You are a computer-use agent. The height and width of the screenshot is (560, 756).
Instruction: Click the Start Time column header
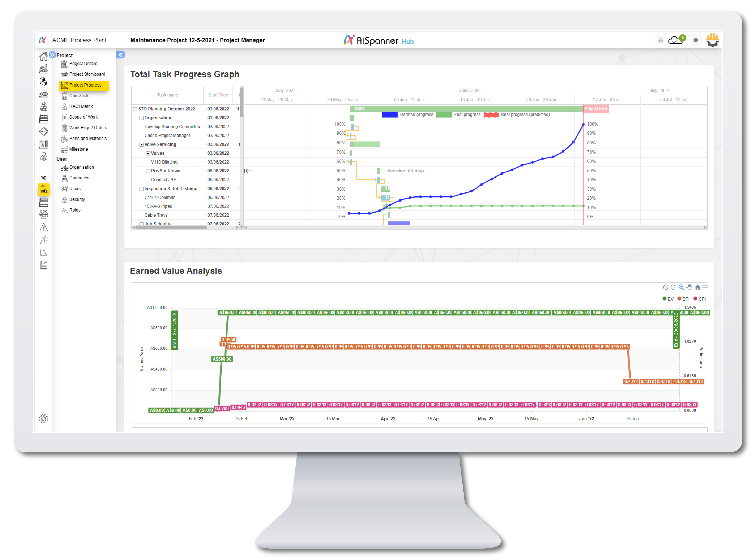click(218, 95)
